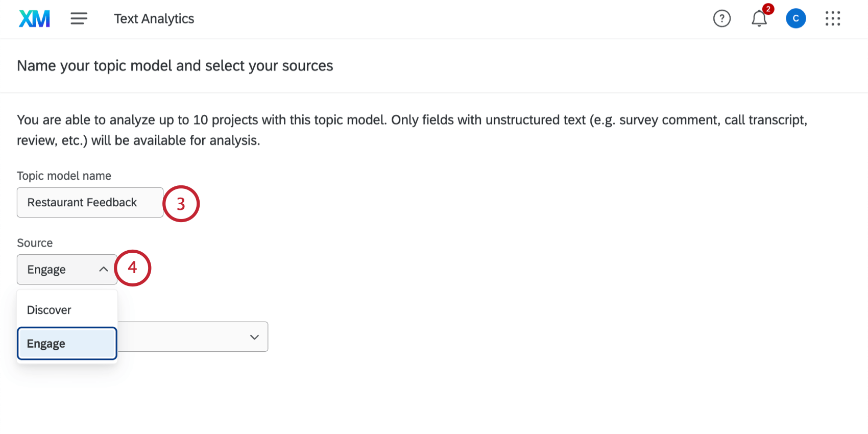The width and height of the screenshot is (868, 434).
Task: Edit the Restaurant Feedback name field
Action: pos(90,202)
